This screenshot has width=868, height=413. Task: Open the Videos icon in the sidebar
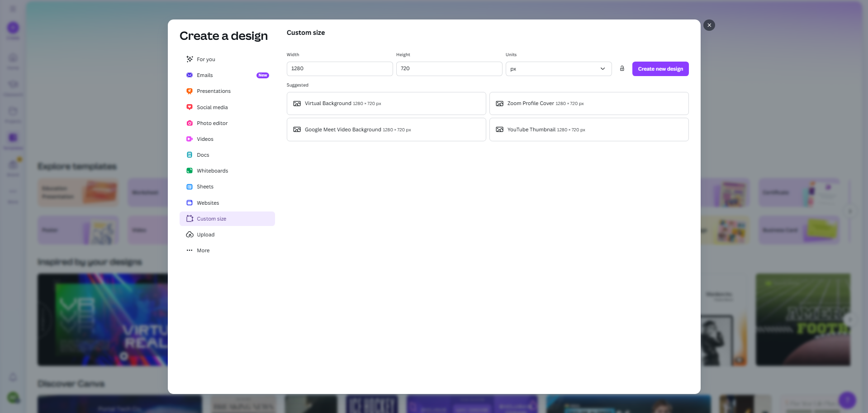(x=190, y=139)
